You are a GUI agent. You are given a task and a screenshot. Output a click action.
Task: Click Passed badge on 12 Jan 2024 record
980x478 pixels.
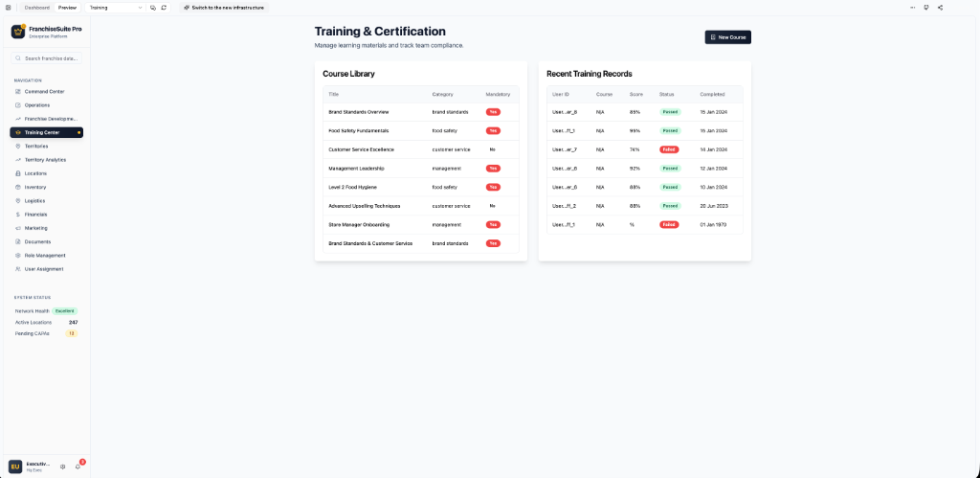coord(670,169)
